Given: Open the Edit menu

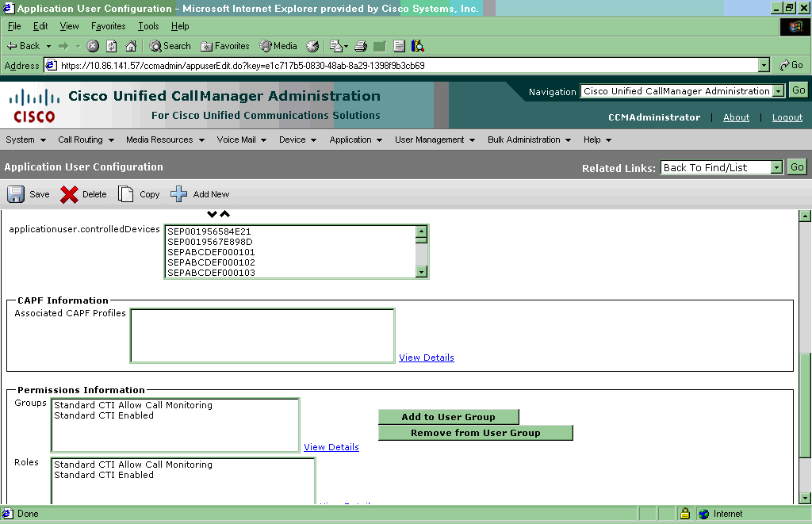Looking at the screenshot, I should point(40,26).
